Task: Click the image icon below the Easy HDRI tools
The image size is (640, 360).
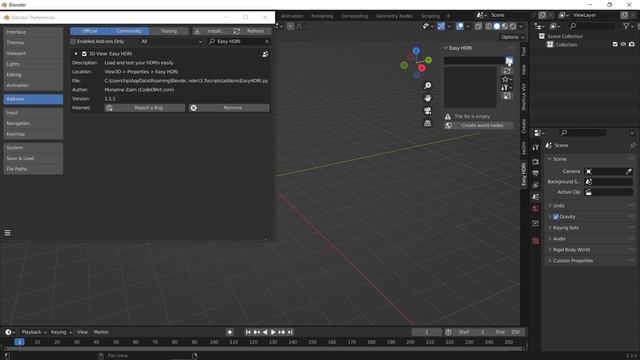Action: [507, 96]
